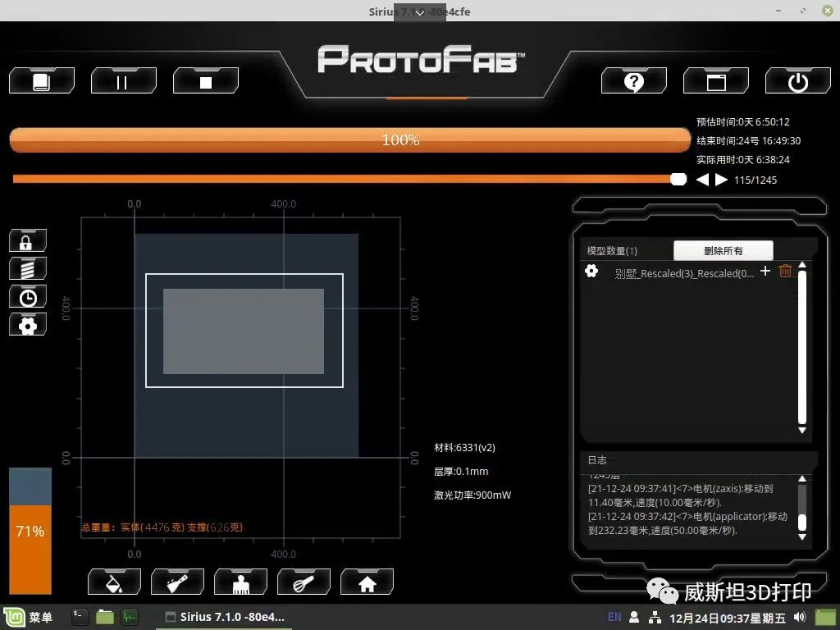Open the left sidebar gear settings
This screenshot has width=840, height=630.
point(28,324)
